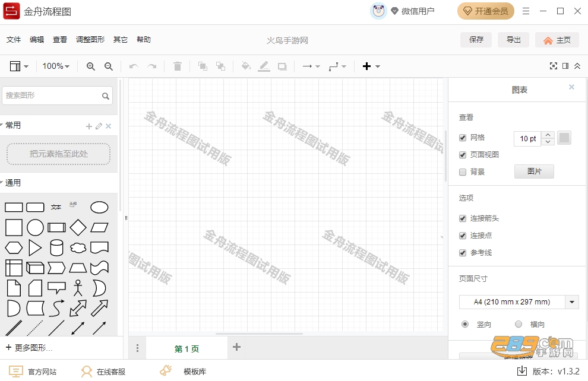Viewport: 588px width, 381px height.
Task: Open the 编辑 menu
Action: pyautogui.click(x=37, y=40)
